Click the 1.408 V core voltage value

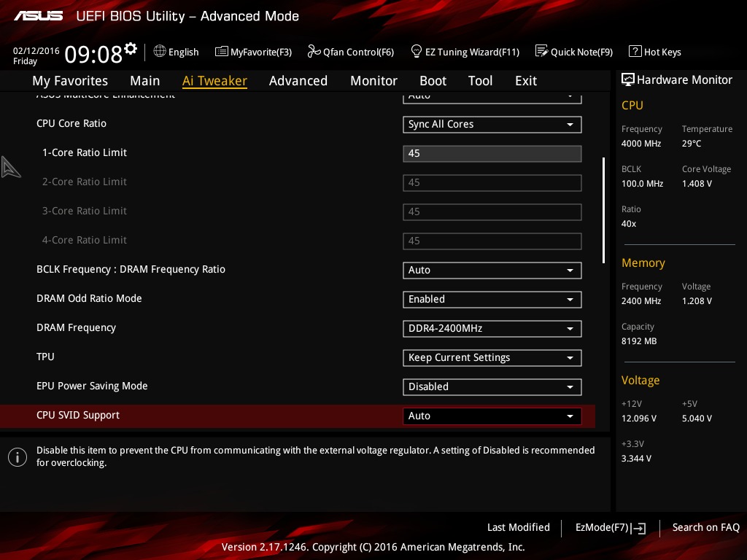click(x=697, y=183)
